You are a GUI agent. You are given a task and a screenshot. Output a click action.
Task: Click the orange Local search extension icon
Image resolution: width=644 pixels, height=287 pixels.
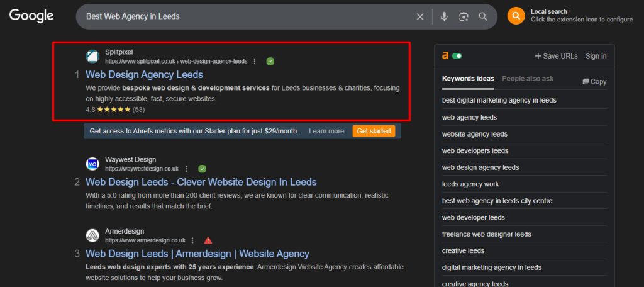tap(516, 16)
